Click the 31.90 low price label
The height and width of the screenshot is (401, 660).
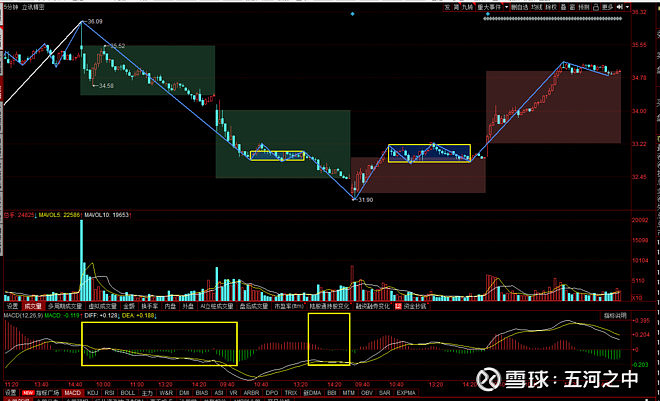click(365, 200)
